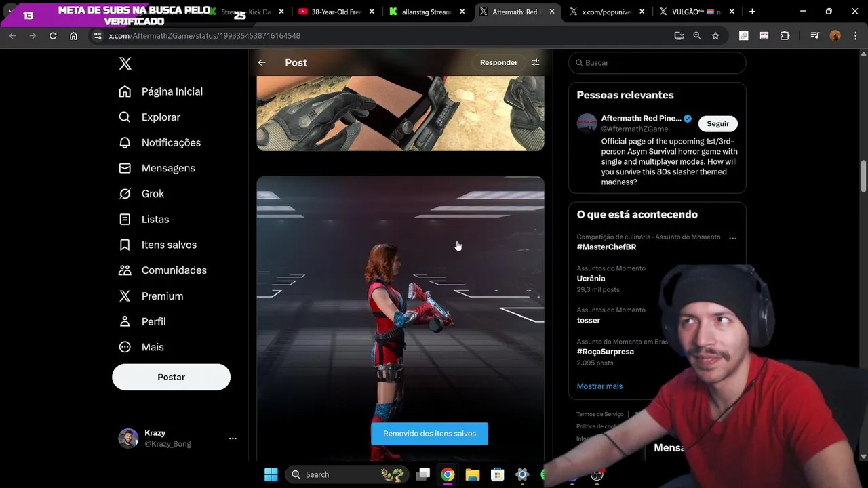Screen dimensions: 868x488
Task: Click Chrome back navigation arrow
Action: tap(12, 35)
